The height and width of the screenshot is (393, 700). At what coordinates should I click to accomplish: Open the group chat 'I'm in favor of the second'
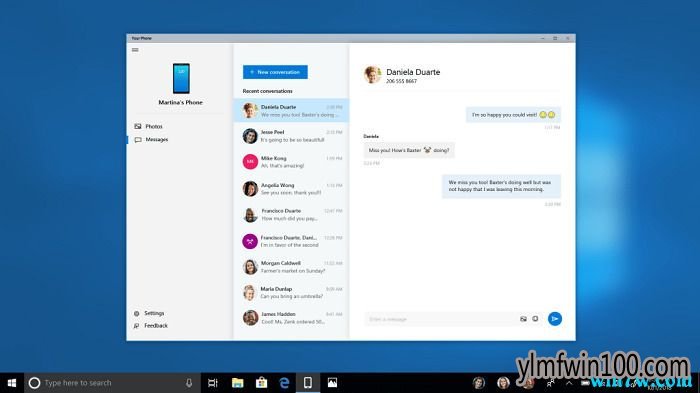292,241
